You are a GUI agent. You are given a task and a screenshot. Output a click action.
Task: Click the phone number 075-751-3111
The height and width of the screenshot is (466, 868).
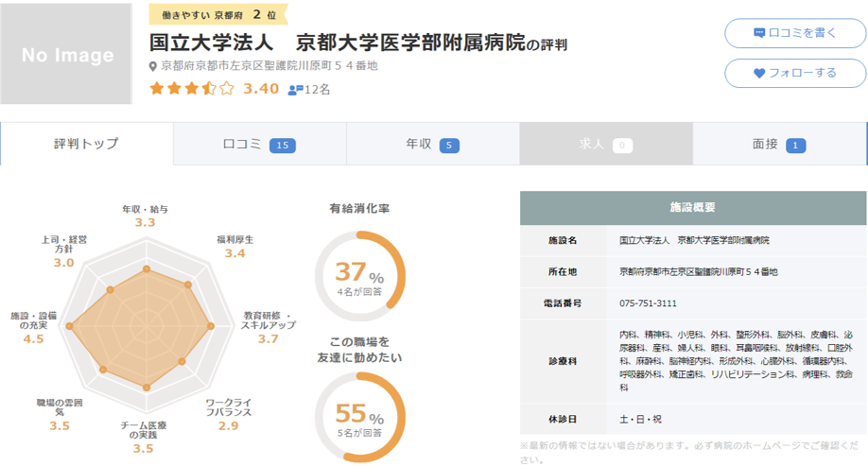(x=648, y=303)
